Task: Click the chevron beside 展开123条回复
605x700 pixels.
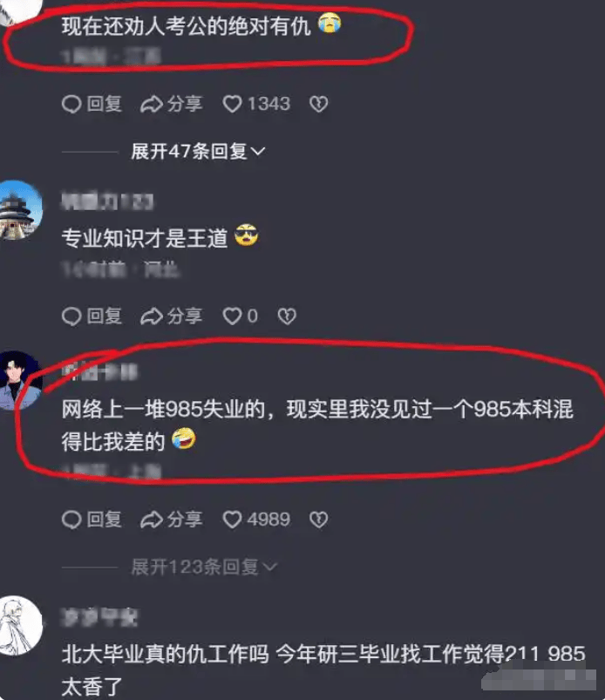Action: pos(270,567)
